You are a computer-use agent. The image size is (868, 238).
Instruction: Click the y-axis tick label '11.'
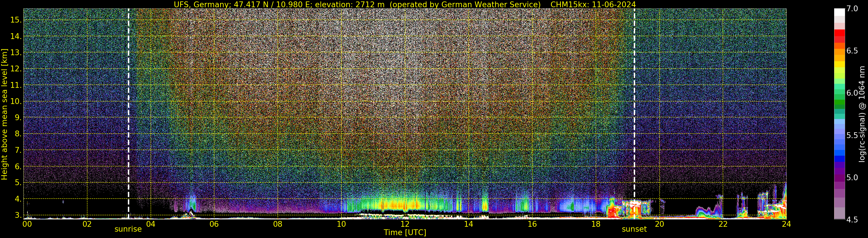point(16,85)
